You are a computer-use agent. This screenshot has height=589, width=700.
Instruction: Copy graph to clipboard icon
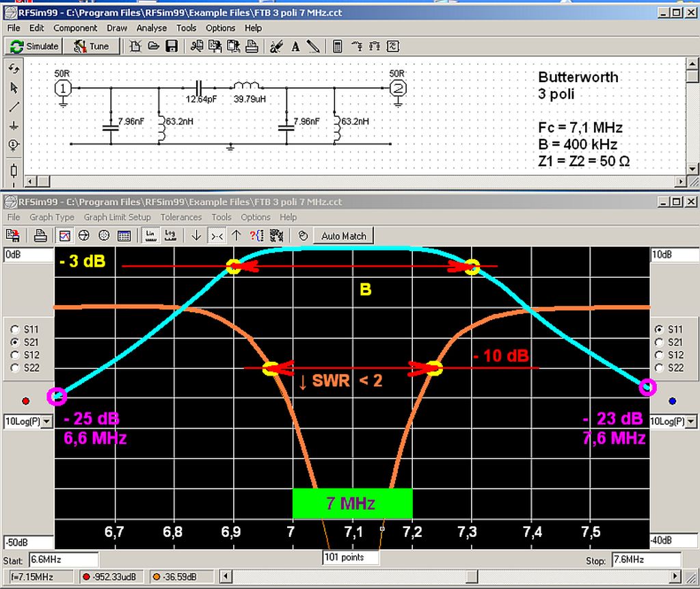pyautogui.click(x=12, y=235)
